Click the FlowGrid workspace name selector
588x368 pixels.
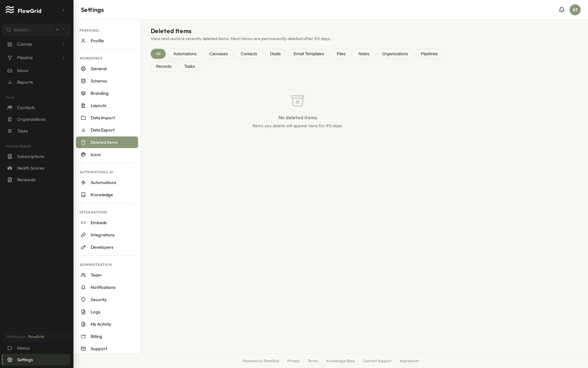coord(36,337)
